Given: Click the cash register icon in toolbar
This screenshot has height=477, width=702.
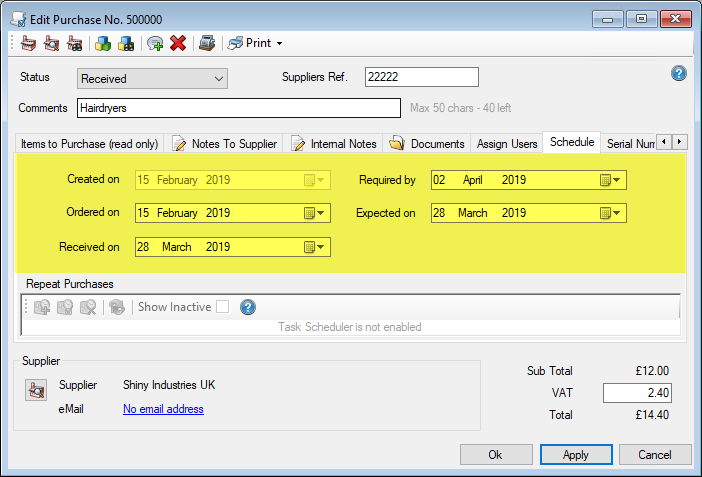Looking at the screenshot, I should tap(207, 43).
